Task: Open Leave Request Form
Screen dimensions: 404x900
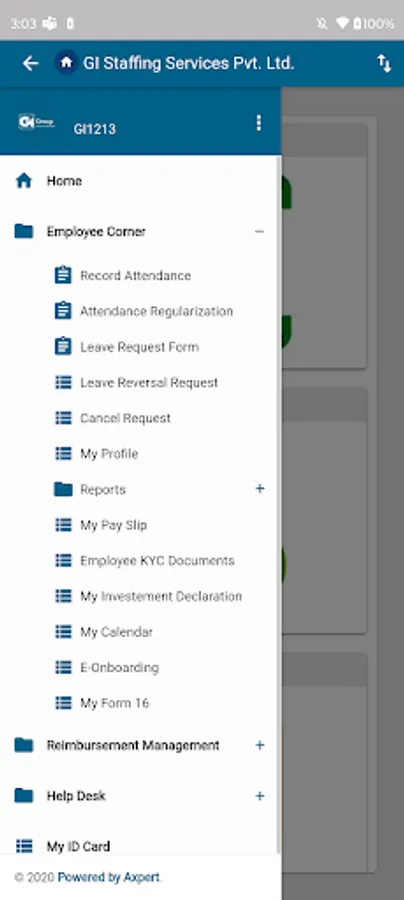Action: (139, 347)
